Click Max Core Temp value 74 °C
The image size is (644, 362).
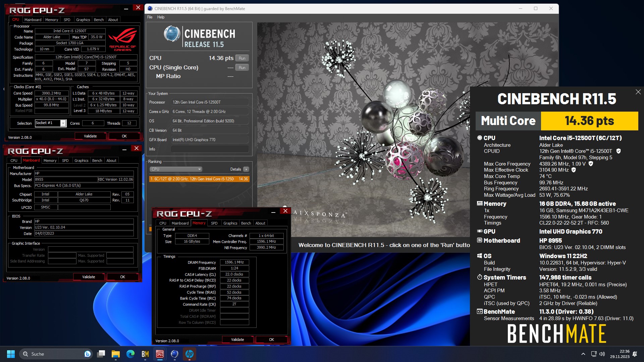point(545,176)
